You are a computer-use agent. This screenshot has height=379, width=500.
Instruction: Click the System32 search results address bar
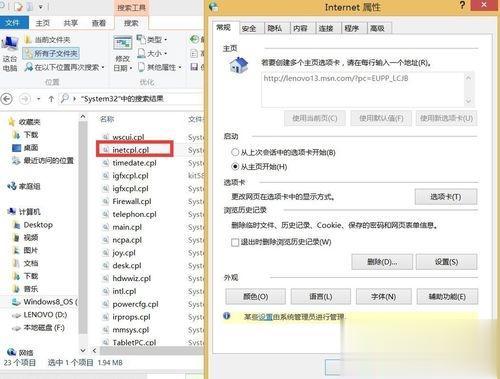point(132,99)
